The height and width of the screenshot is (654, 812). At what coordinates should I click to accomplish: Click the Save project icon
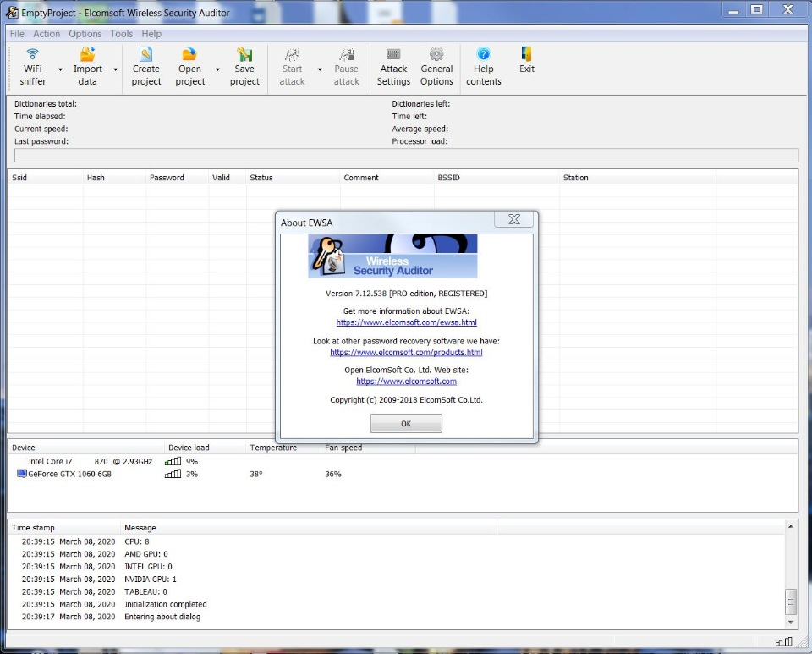(244, 54)
